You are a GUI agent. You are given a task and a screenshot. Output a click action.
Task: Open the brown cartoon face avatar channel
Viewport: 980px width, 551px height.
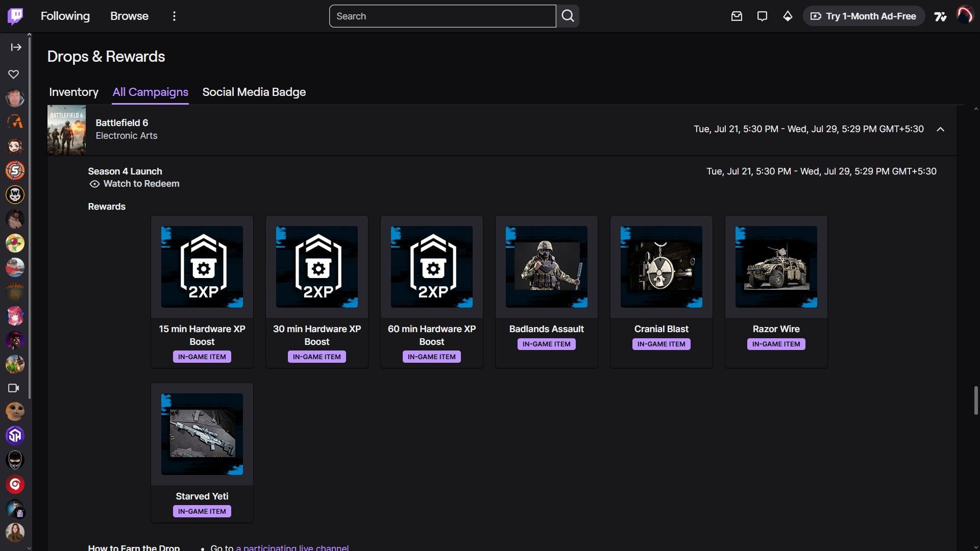point(15,411)
